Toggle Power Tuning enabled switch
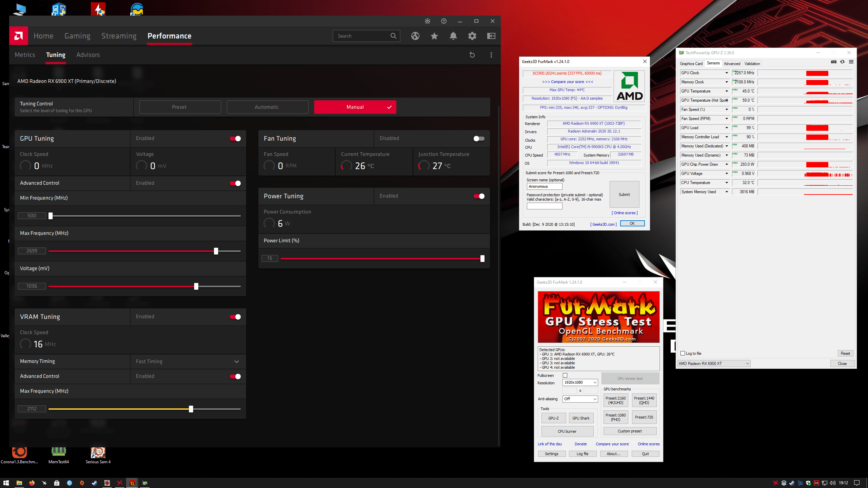868x488 pixels. (479, 196)
